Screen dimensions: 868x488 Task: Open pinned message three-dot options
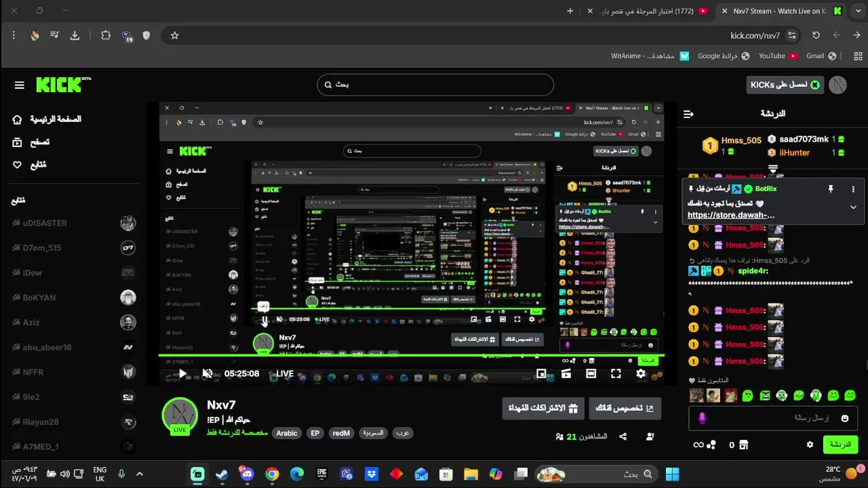853,189
